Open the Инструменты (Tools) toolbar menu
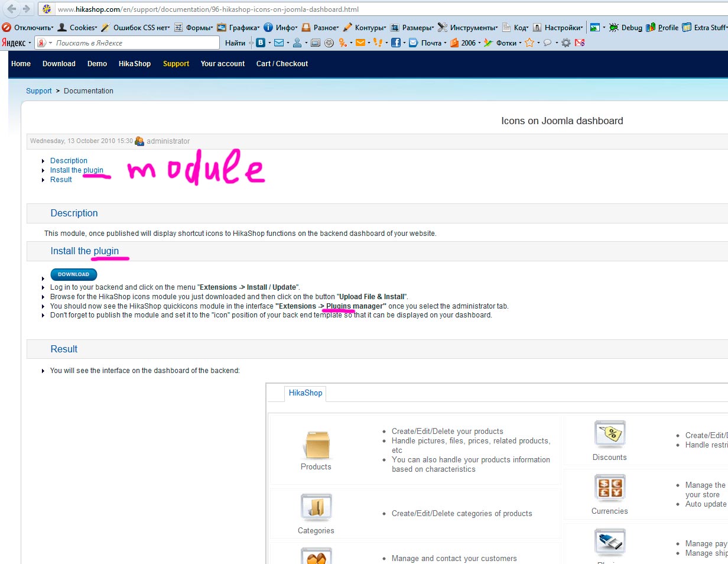728x564 pixels. point(468,28)
